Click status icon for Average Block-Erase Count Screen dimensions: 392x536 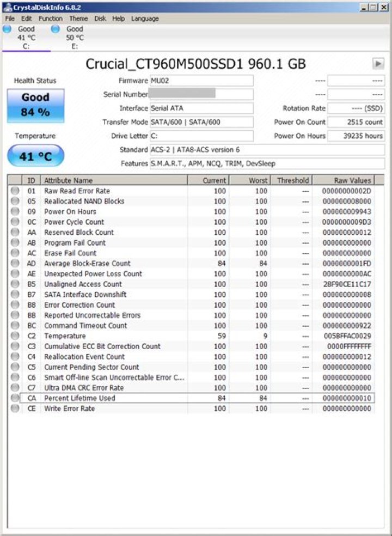[x=15, y=264]
